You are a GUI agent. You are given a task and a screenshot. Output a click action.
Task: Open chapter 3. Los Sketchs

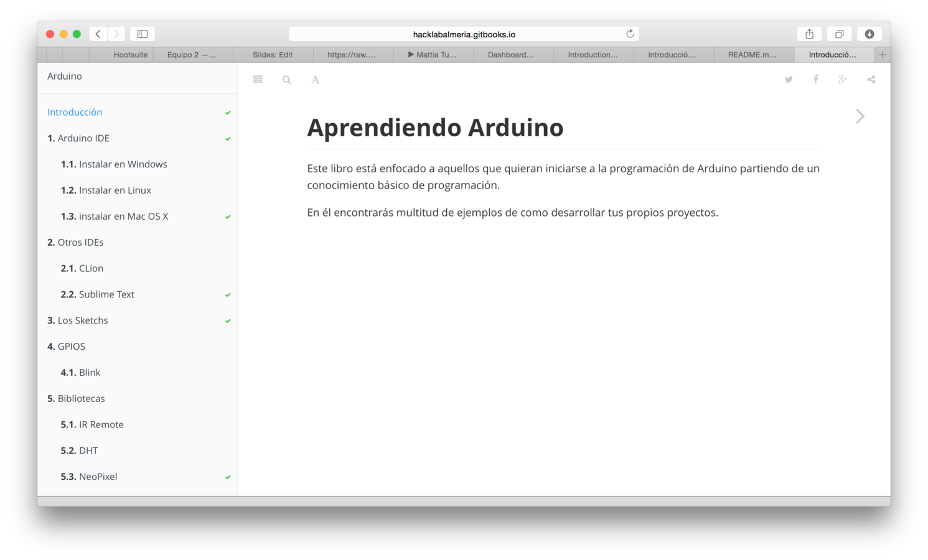(78, 321)
